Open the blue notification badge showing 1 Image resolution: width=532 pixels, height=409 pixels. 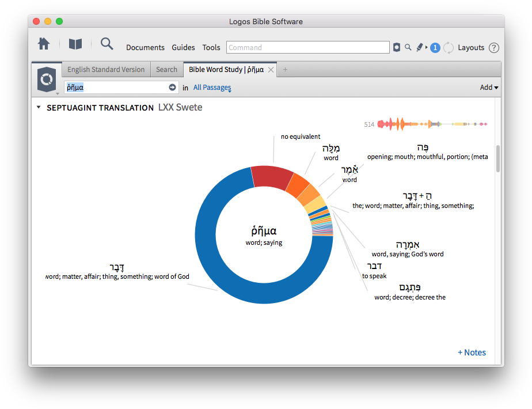click(x=435, y=48)
